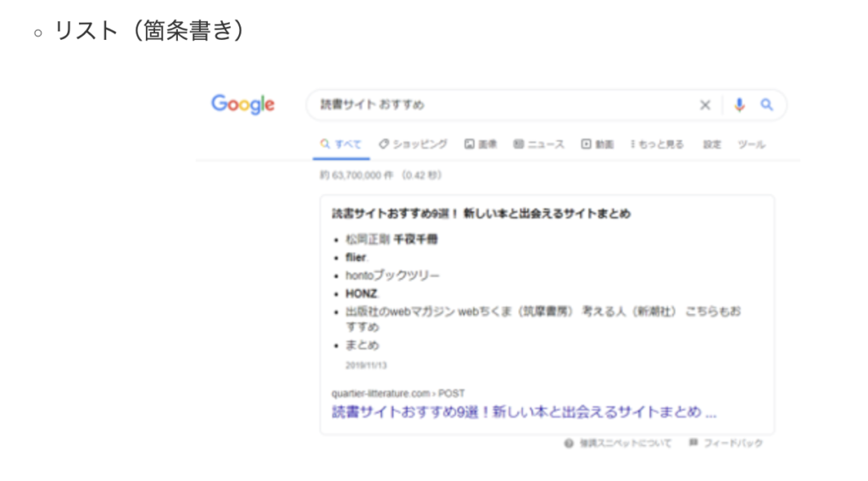
Task: Click the 強調スニペットについて link
Action: 626,444
